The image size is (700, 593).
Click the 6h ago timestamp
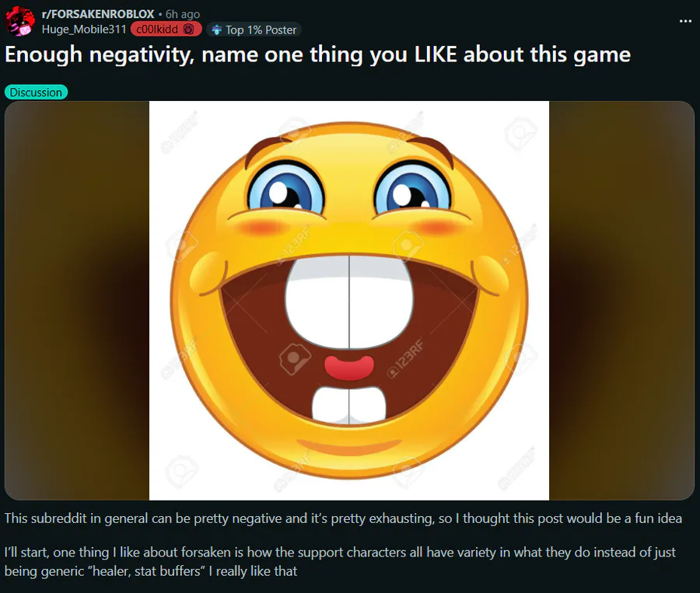tap(183, 14)
